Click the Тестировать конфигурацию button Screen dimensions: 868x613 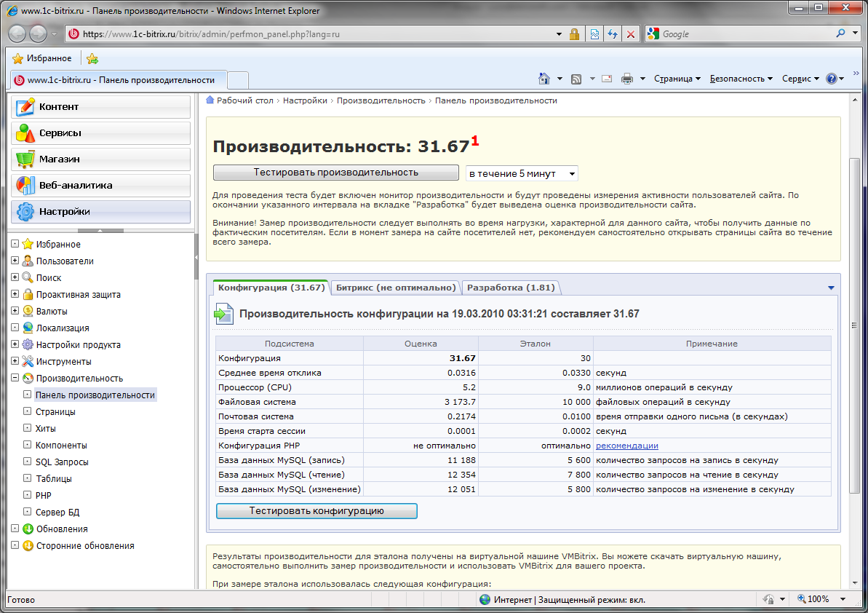(316, 511)
